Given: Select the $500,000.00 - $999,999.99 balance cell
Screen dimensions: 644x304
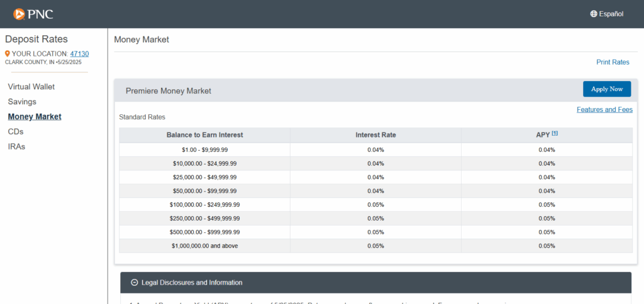Looking at the screenshot, I should coord(204,232).
